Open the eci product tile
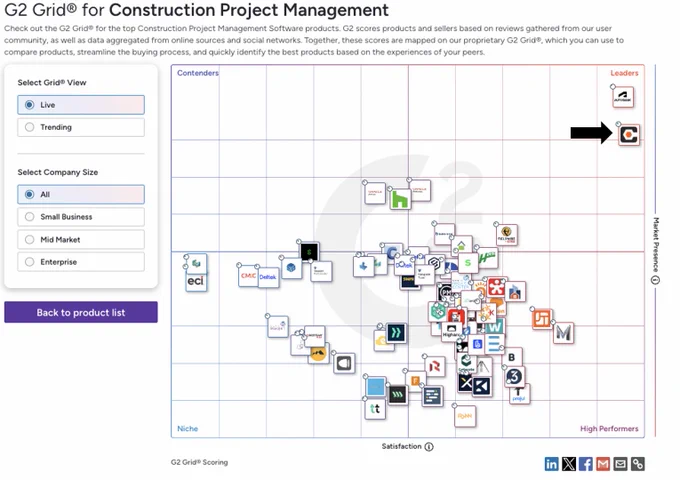Screen dimensions: 680x480 pyautogui.click(x=196, y=281)
